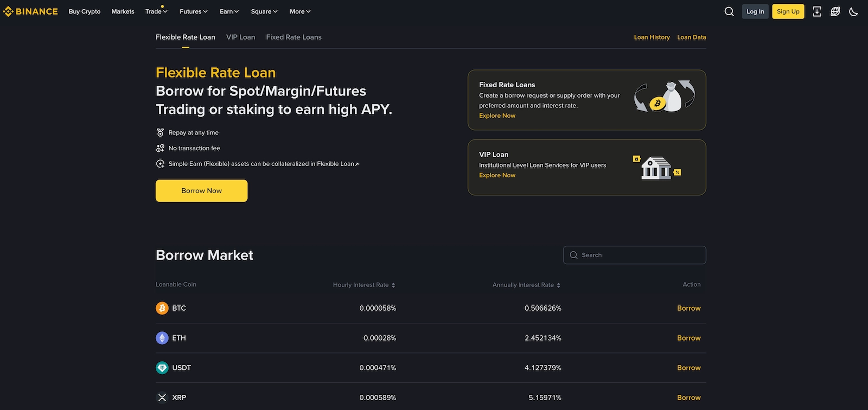Image resolution: width=868 pixels, height=410 pixels.
Task: Expand the Futures dropdown menu
Action: pos(194,11)
